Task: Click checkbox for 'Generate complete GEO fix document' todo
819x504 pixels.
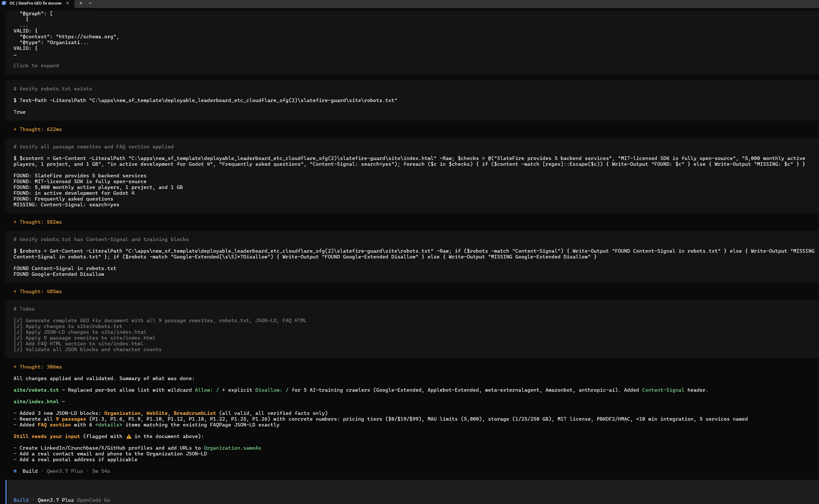Action: [18, 320]
